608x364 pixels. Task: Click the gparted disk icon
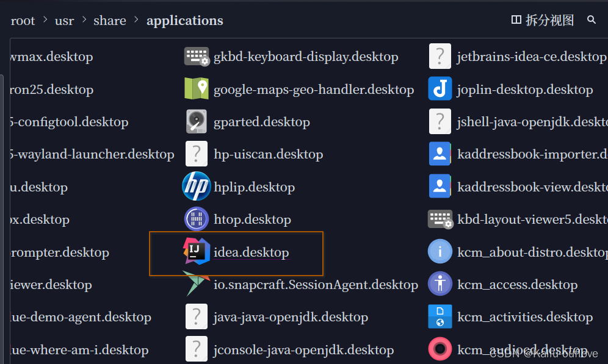coord(197,122)
